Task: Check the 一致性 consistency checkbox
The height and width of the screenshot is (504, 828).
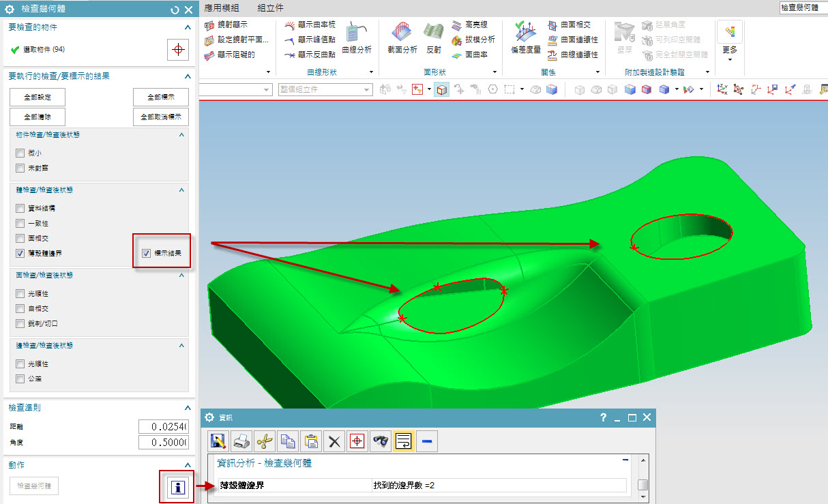Action: point(20,223)
